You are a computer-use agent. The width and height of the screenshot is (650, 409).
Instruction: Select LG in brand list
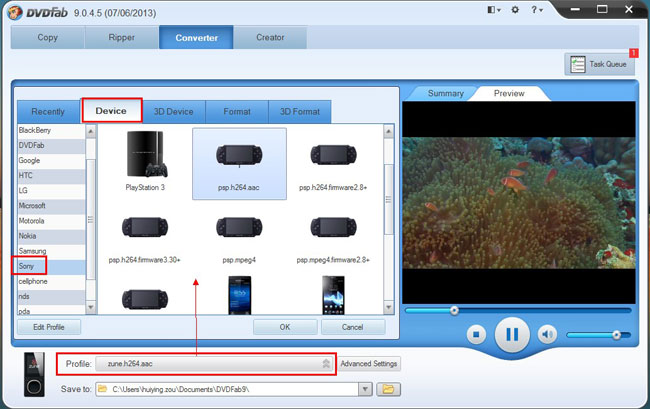(51, 191)
